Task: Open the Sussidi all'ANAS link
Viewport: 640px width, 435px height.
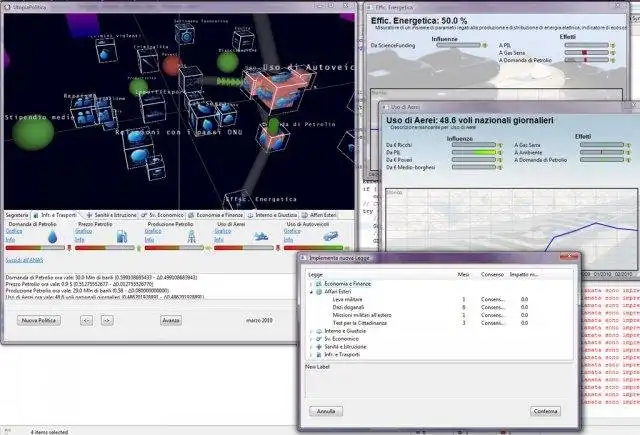Action: (x=24, y=260)
